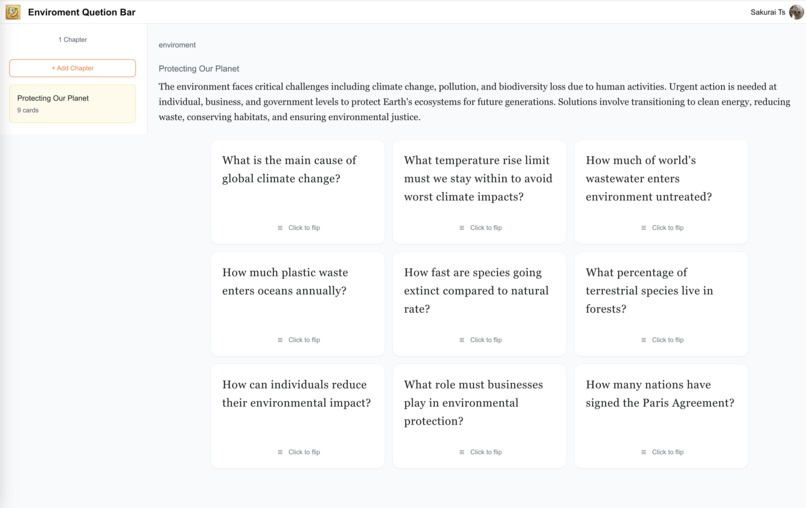Select Protecting Our Planet chapter in sidebar
This screenshot has height=508, width=806.
click(x=72, y=104)
